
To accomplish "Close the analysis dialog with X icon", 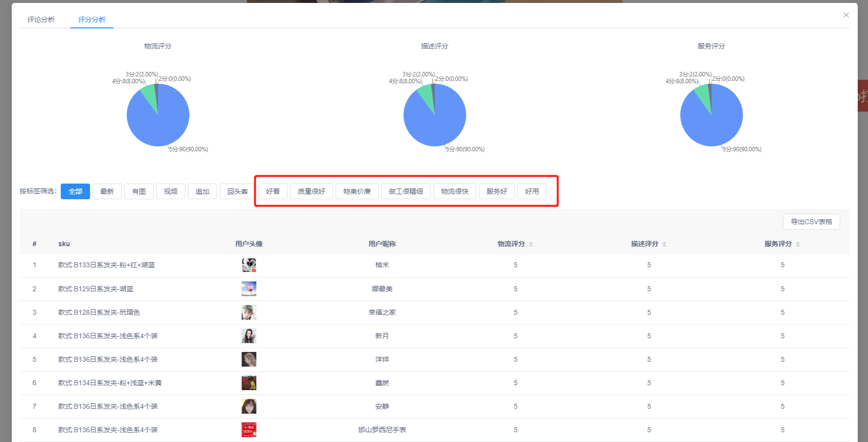I will pos(846,15).
